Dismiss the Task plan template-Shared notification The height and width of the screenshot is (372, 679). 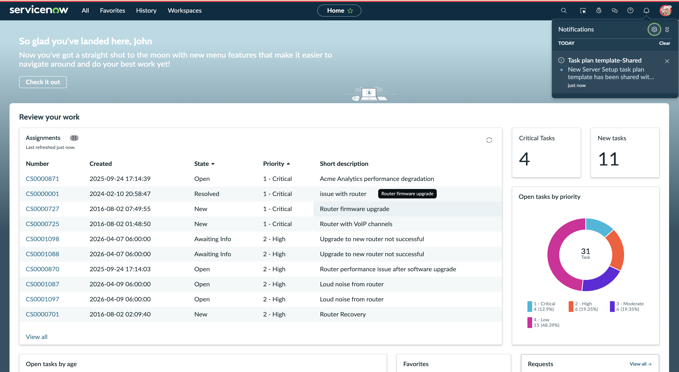click(667, 61)
